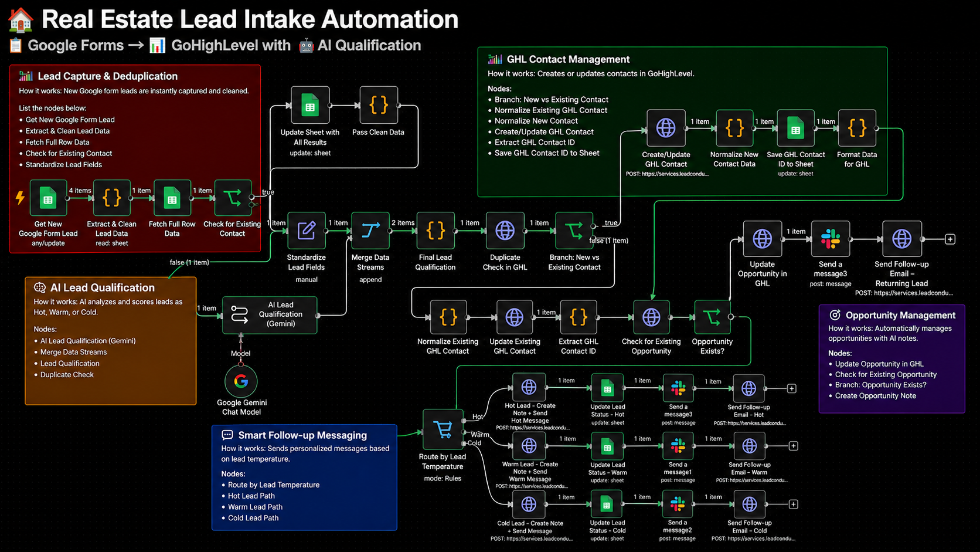The width and height of the screenshot is (980, 552).
Task: Select the Normalize New Contact Data node
Action: (734, 128)
